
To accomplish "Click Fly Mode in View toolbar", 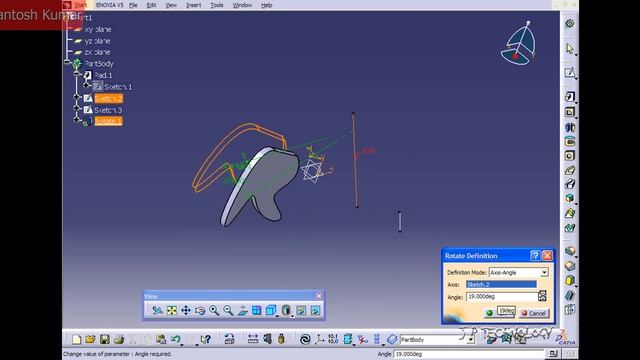I will click(157, 311).
